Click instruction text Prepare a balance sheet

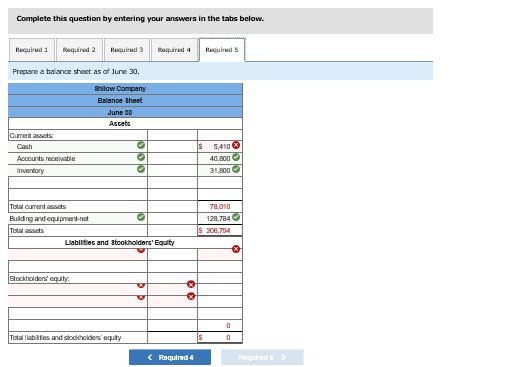[x=76, y=71]
